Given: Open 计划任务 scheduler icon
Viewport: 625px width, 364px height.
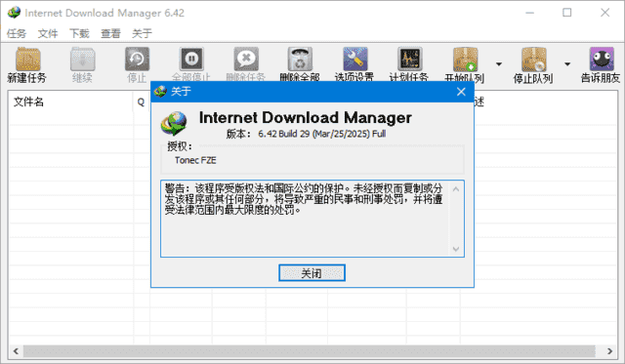Looking at the screenshot, I should 410,60.
